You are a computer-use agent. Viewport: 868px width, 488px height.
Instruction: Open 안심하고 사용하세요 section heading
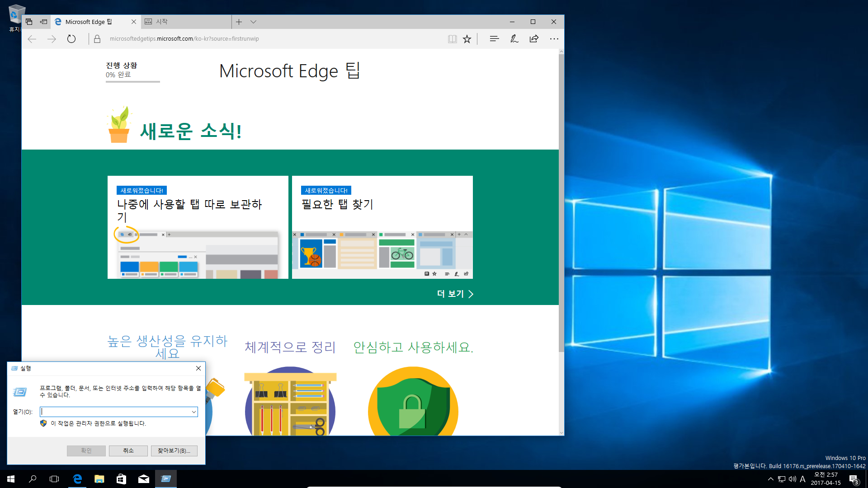[413, 347]
